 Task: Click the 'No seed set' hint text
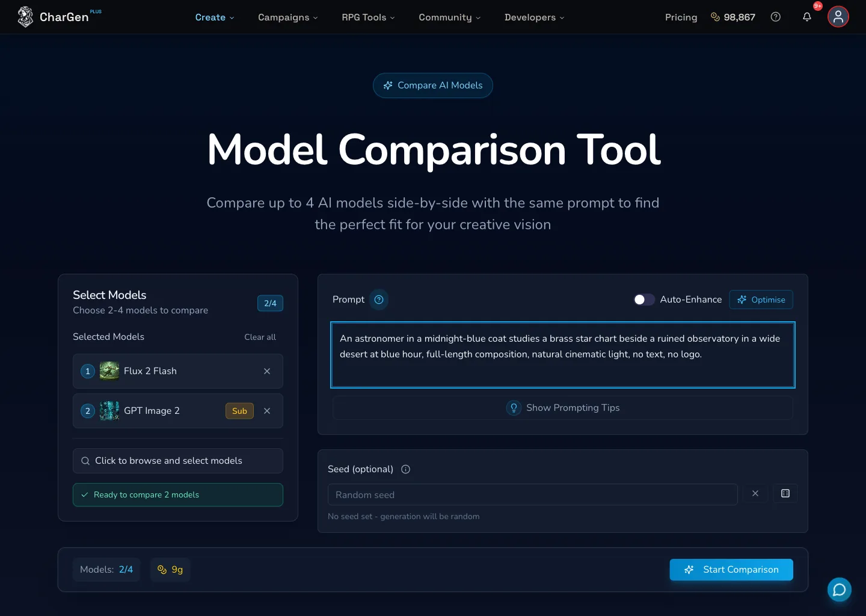(x=404, y=517)
